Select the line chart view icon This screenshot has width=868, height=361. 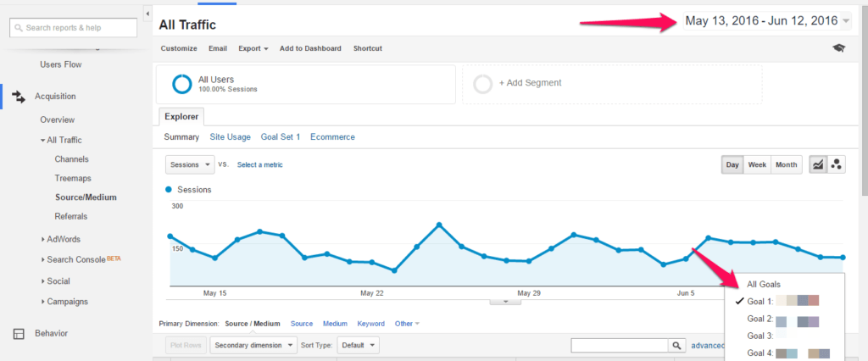click(818, 164)
